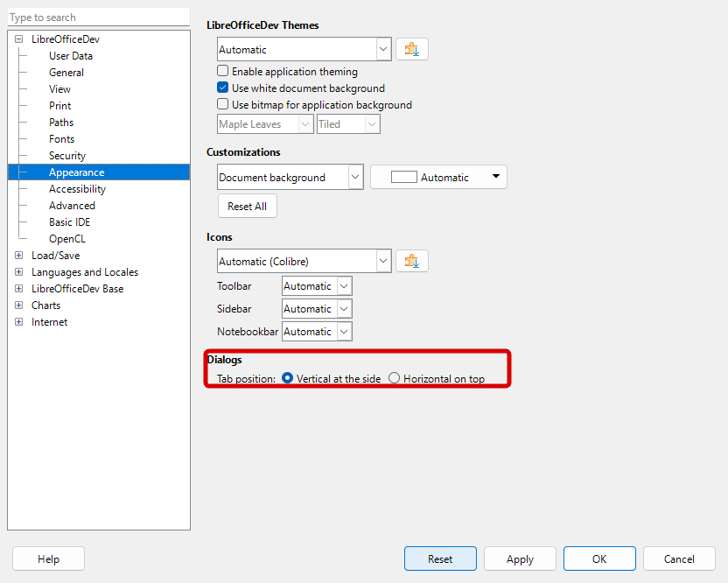Expand the LibreOfficeDev Base node
The image size is (728, 583).
[19, 289]
